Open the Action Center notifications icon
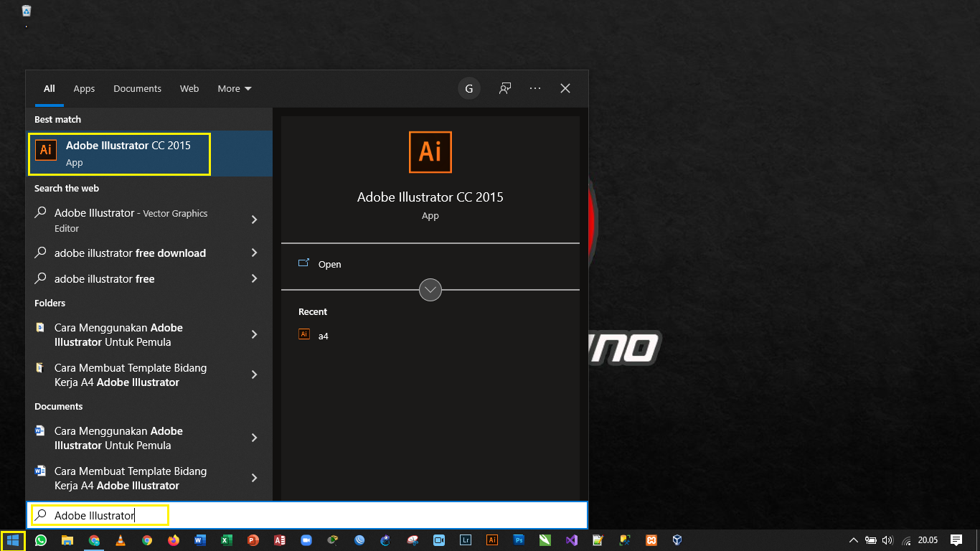Screen dimensions: 980x551 point(956,540)
